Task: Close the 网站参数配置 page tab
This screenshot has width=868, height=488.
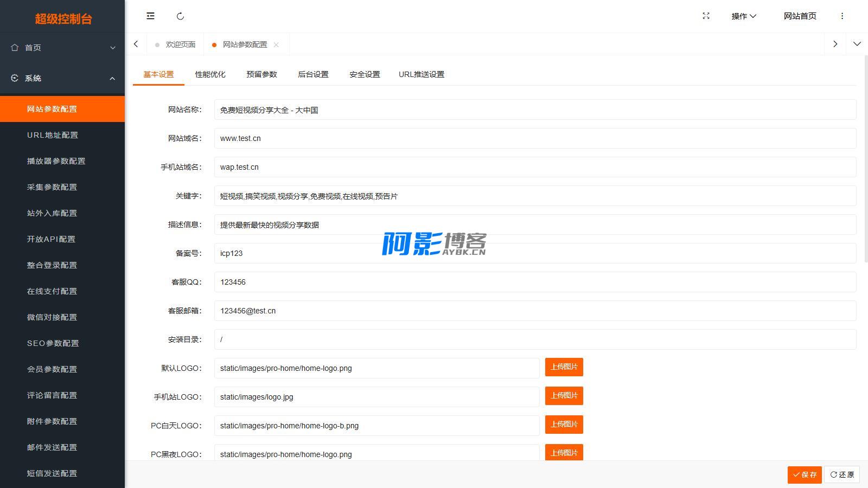Action: [276, 45]
